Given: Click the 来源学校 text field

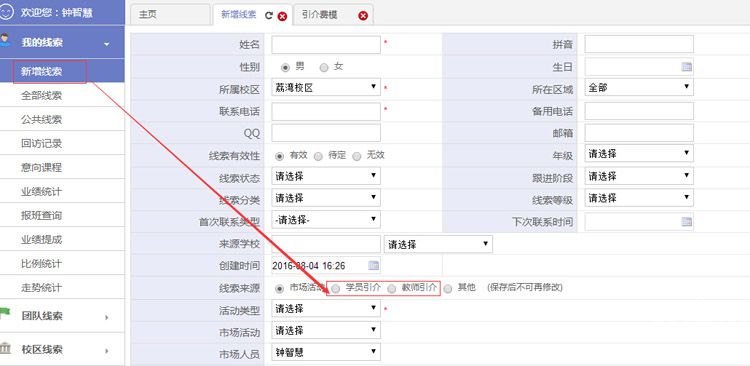Looking at the screenshot, I should pos(326,244).
